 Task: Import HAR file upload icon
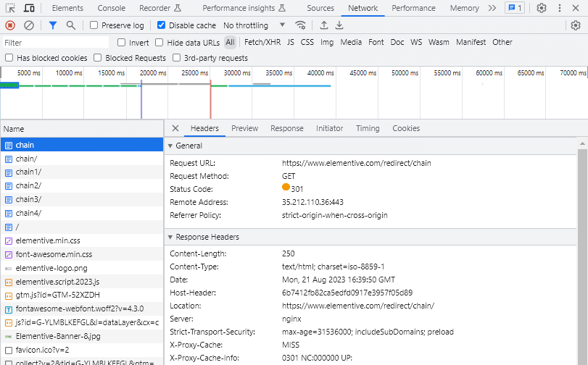pyautogui.click(x=323, y=25)
